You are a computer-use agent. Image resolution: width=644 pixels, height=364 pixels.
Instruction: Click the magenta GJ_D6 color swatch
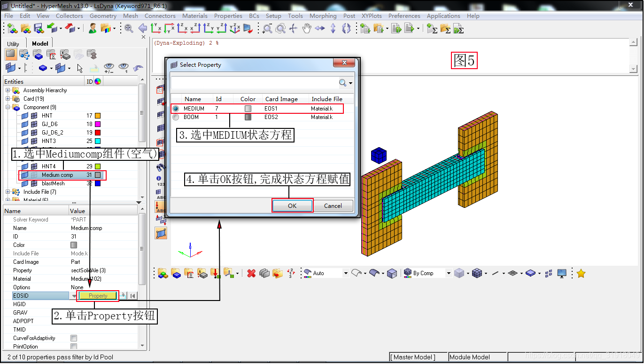click(x=98, y=124)
